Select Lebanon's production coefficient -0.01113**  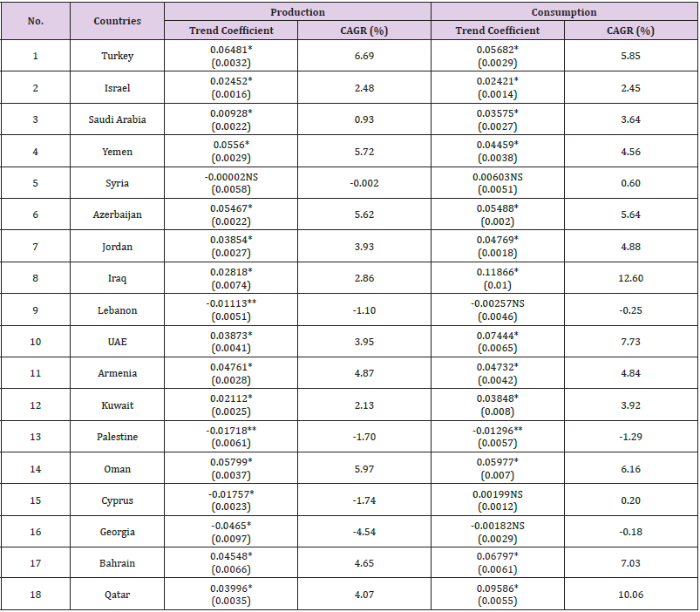(231, 303)
